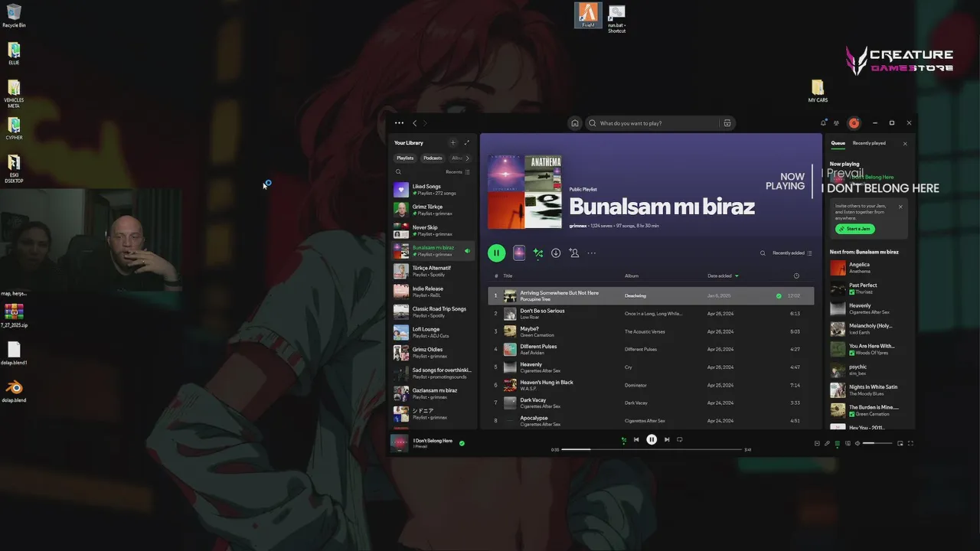Adjust the volume slider
This screenshot has height=551, width=980.
(878, 443)
